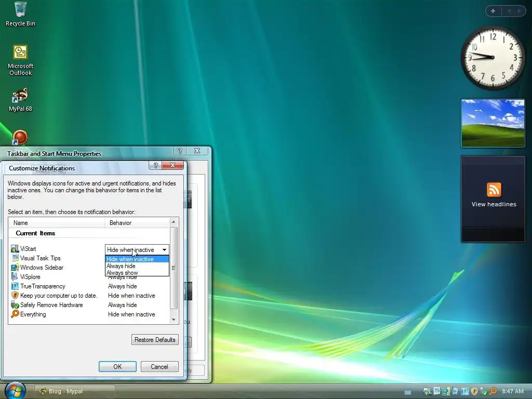Click the shield icon for computer updates
The image size is (532, 399).
coord(15,296)
